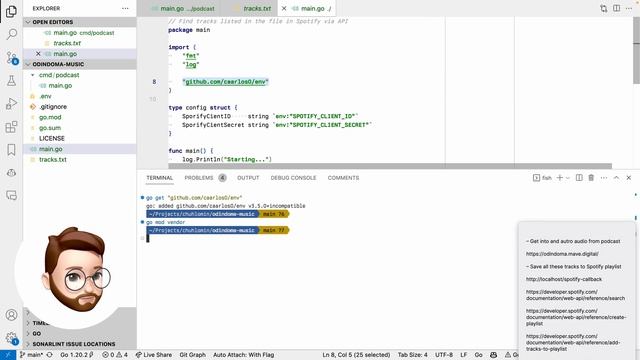Image resolution: width=640 pixels, height=360 pixels.
Task: Click Go 1.20.2 version in status bar
Action: (x=77, y=355)
